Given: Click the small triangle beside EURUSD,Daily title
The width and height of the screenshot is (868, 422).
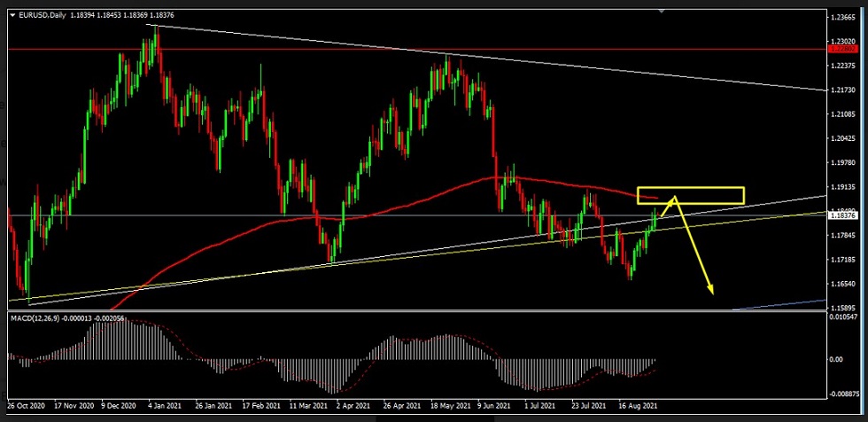Looking at the screenshot, I should click(12, 15).
